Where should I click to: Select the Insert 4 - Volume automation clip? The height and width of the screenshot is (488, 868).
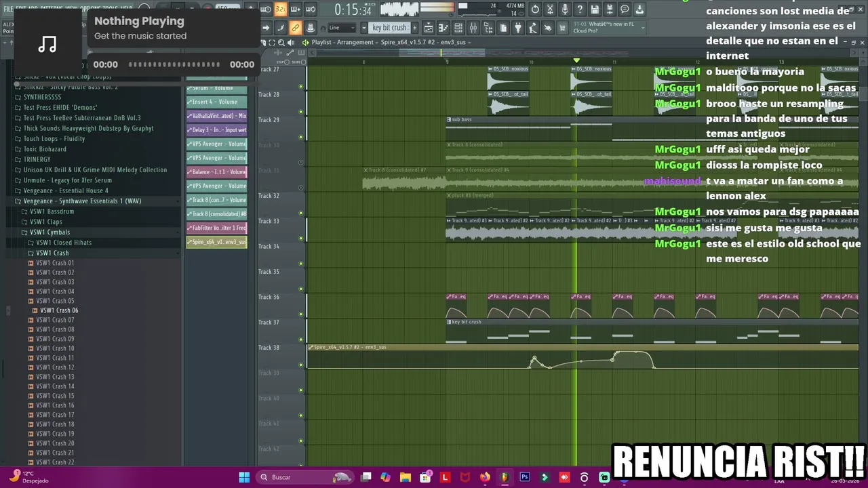217,102
